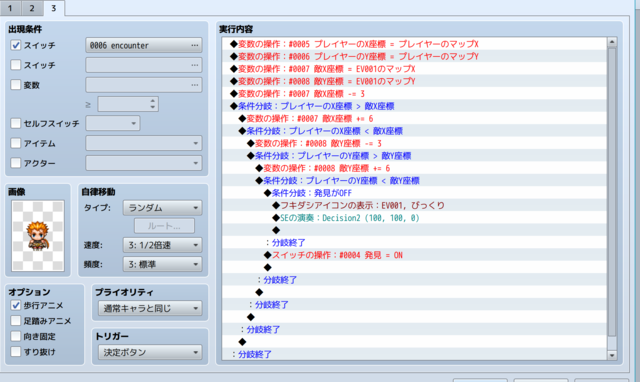The width and height of the screenshot is (640, 382).
Task: Click the disabled ルート... button
Action: pyautogui.click(x=164, y=226)
